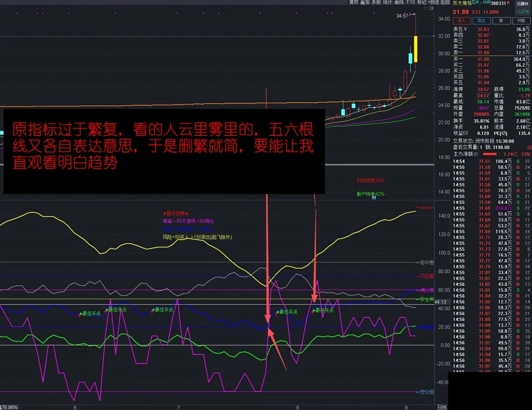
Task: Click the diamond marker icon above the chart
Action: 425,9
